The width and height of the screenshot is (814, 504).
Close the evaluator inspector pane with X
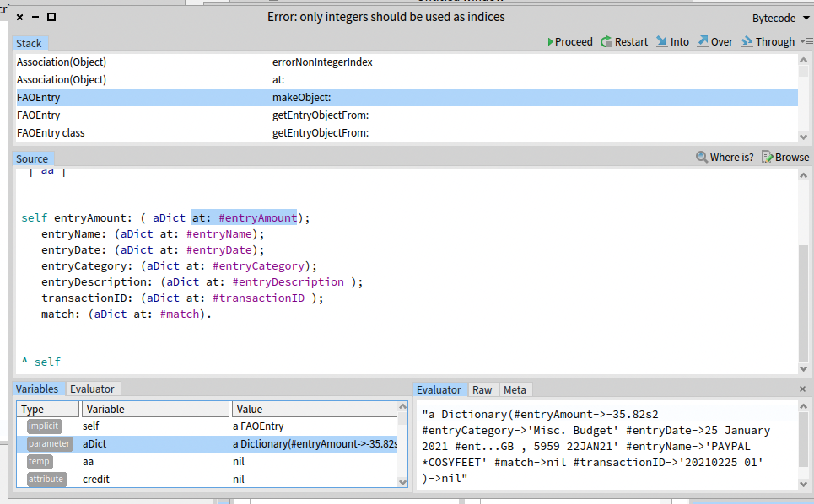803,389
